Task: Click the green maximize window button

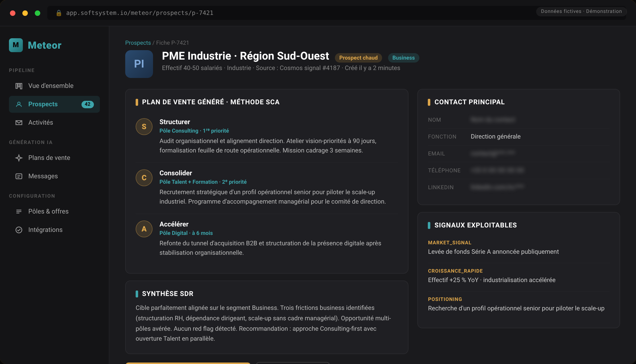Action: pos(38,13)
